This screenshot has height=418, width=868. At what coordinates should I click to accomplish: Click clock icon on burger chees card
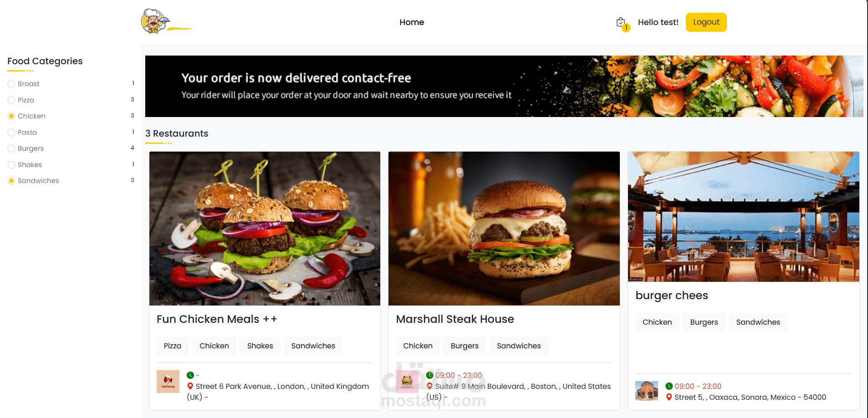pos(669,386)
